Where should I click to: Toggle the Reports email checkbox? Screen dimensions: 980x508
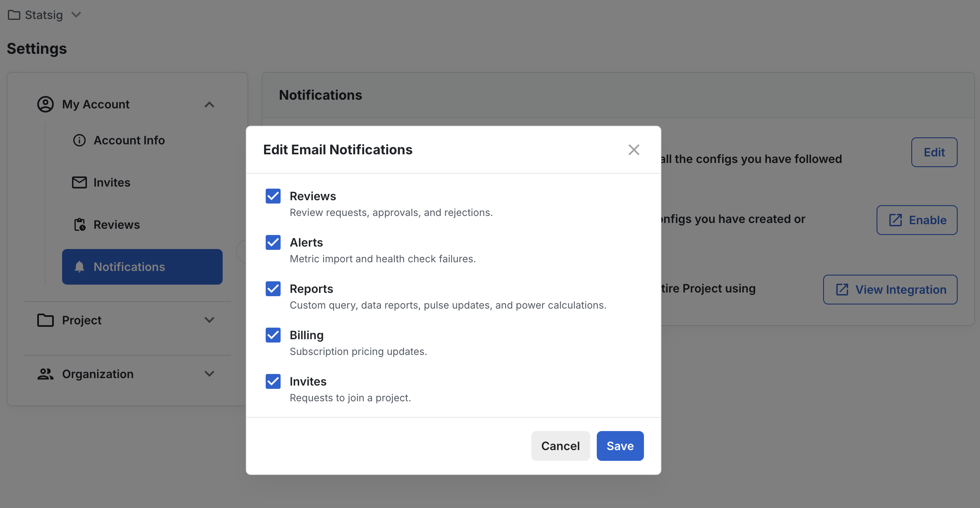point(273,289)
